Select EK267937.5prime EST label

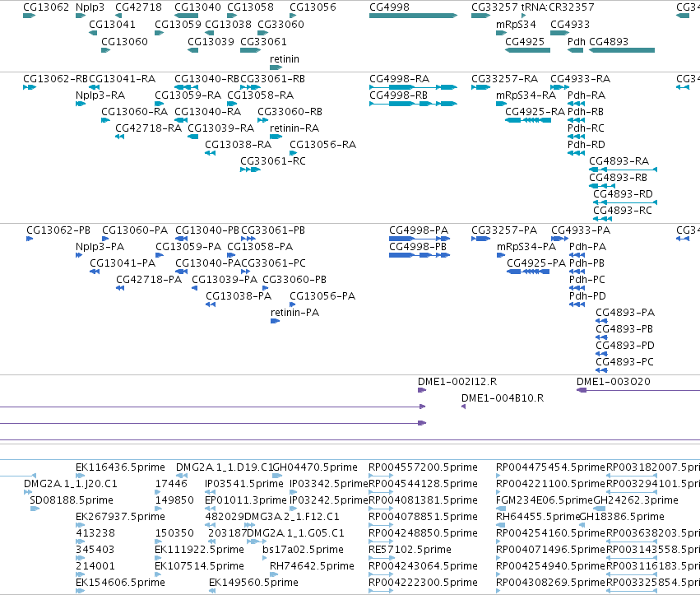click(120, 517)
